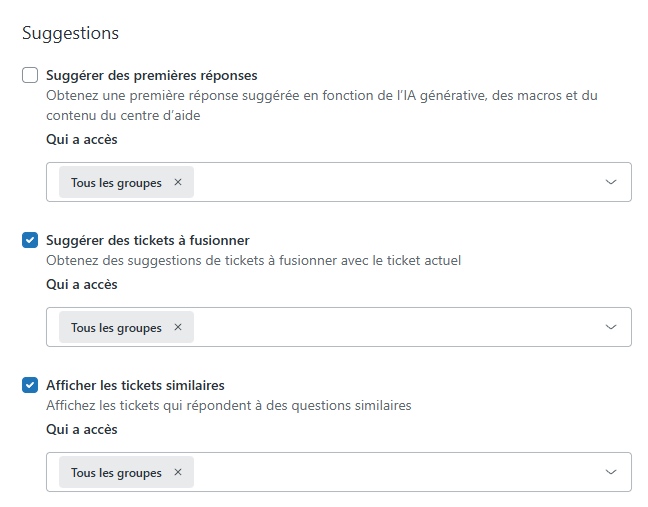The image size is (648, 507).
Task: Focus the tickets à fusionner access field
Action: [x=400, y=327]
